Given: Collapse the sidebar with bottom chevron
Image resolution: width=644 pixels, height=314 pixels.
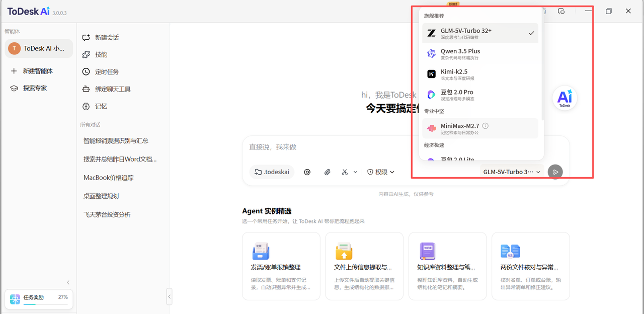Looking at the screenshot, I should (x=68, y=282).
